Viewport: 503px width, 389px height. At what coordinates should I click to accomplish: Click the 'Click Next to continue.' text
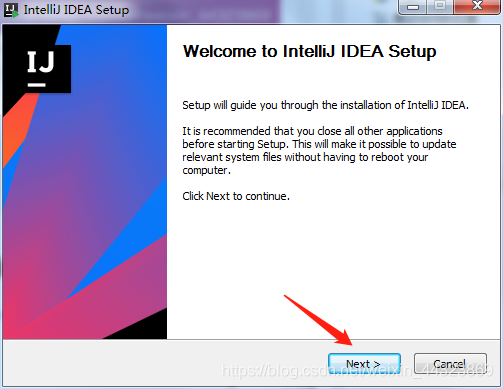coord(236,196)
